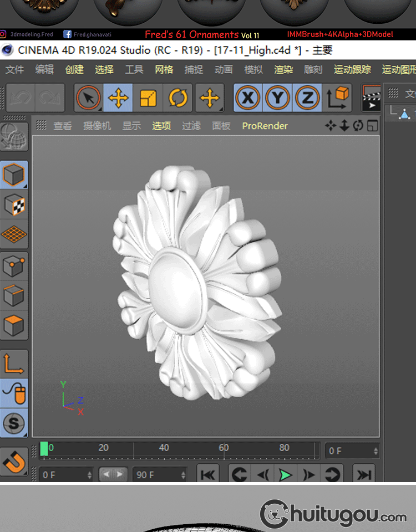
Task: Open the viewport 过滤 dropdown menu
Action: tap(191, 126)
